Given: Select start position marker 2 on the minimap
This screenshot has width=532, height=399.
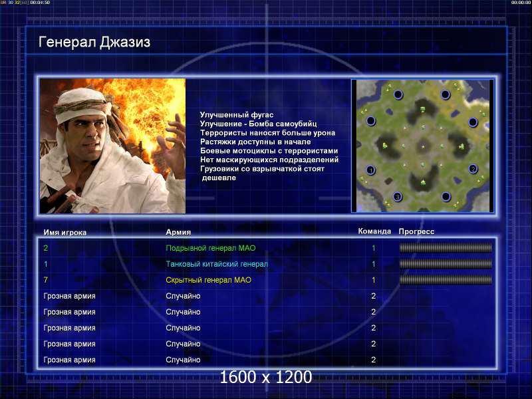Looking at the screenshot, I should coord(473,169).
